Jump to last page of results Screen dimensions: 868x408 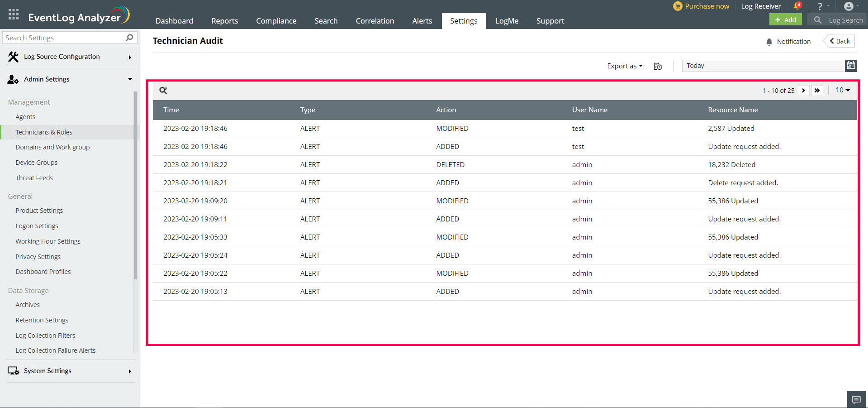817,91
